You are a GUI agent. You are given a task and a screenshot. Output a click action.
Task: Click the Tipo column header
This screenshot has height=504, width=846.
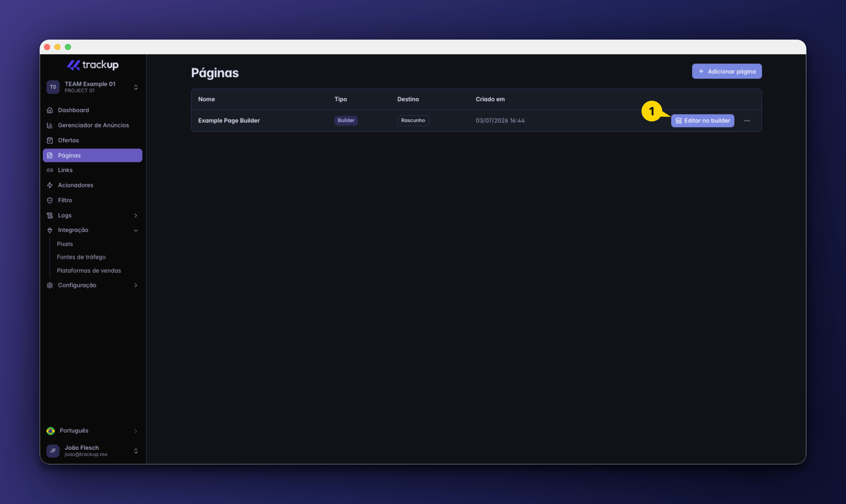click(x=340, y=99)
